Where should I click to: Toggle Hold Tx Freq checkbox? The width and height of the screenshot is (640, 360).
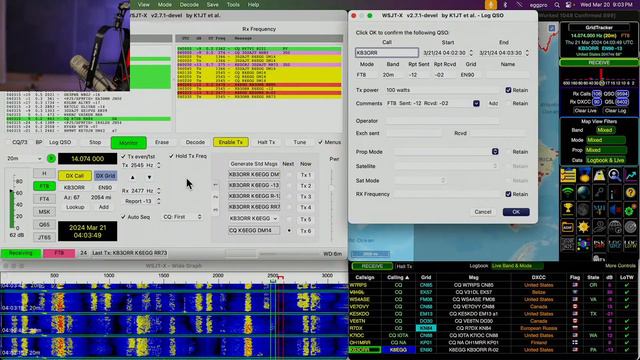point(171,156)
